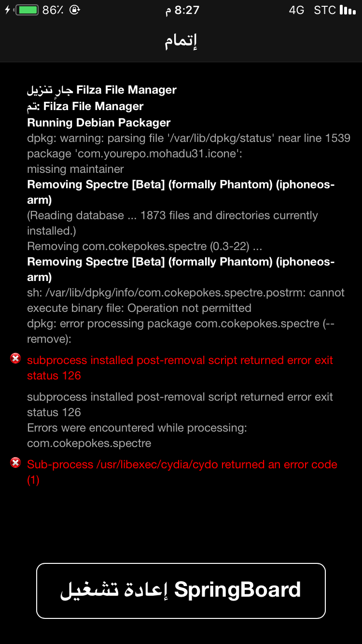Tap the charging bolt icon in status bar

[8, 10]
